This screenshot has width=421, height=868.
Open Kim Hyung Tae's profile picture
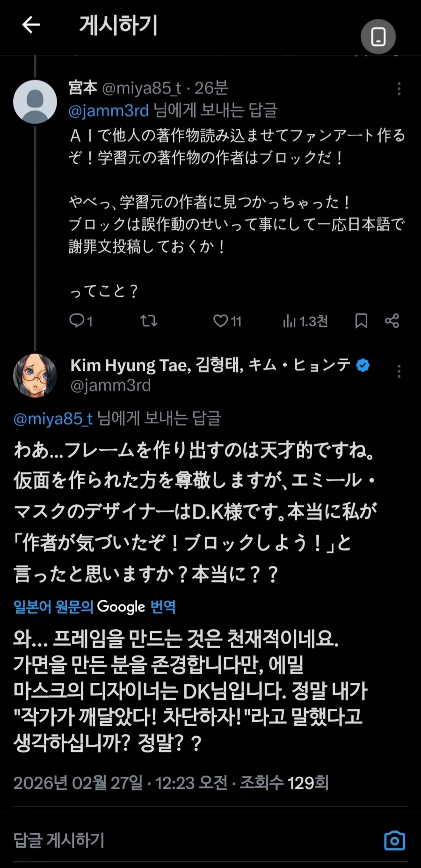tap(35, 375)
